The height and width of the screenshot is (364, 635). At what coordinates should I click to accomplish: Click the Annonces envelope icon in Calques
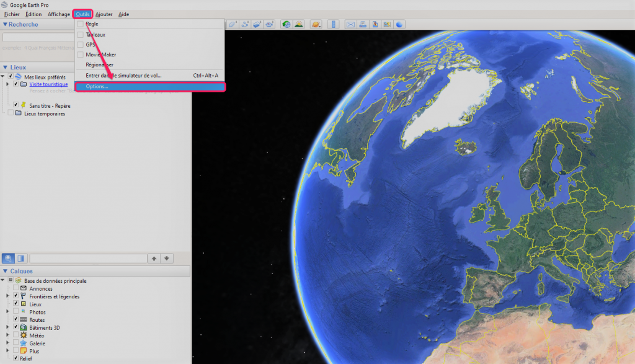coord(24,288)
